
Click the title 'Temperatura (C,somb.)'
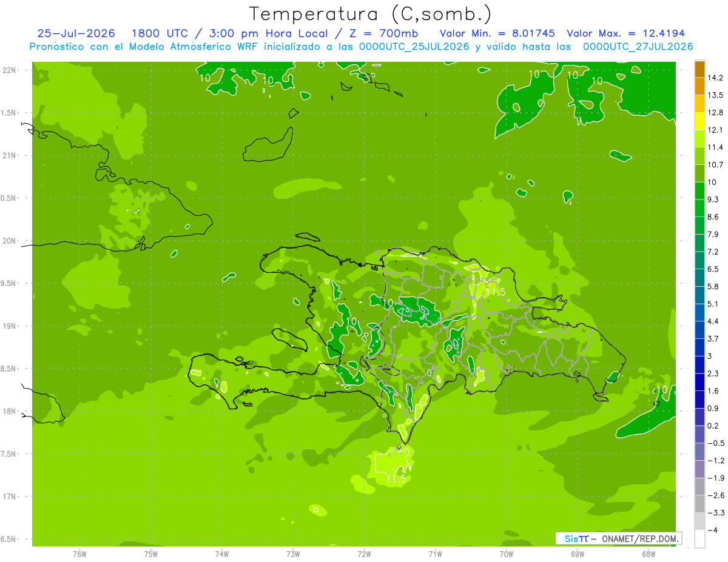click(x=371, y=14)
